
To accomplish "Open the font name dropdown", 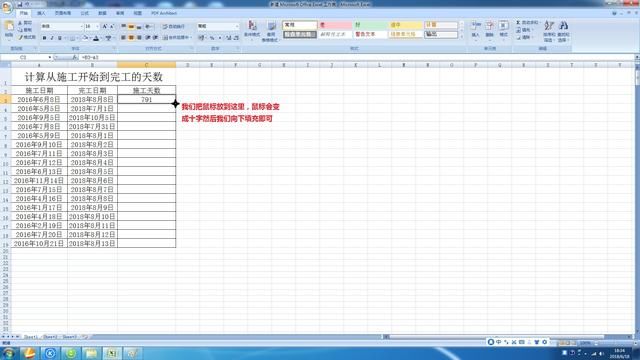I will [81, 27].
